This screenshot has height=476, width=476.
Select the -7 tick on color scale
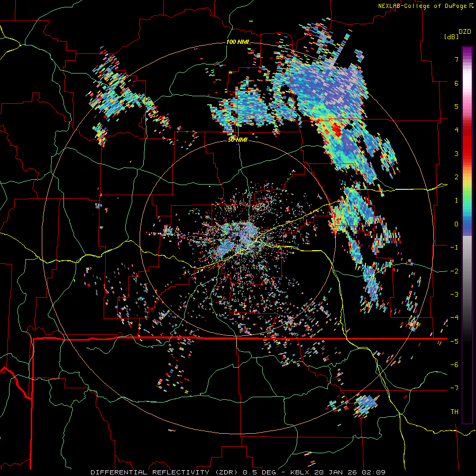tap(454, 388)
